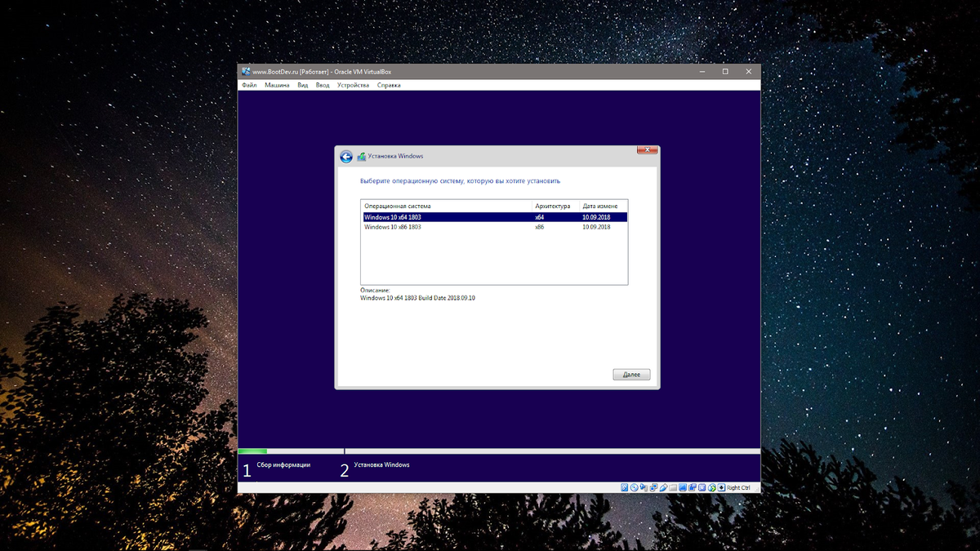
Task: Click the green setup progress bar
Action: [x=252, y=451]
